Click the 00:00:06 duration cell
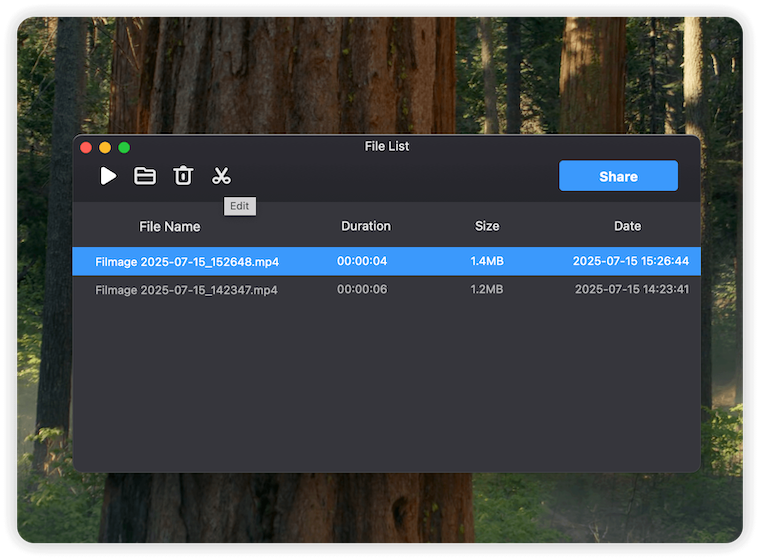Screen dimensions: 760x560 pyautogui.click(x=362, y=290)
